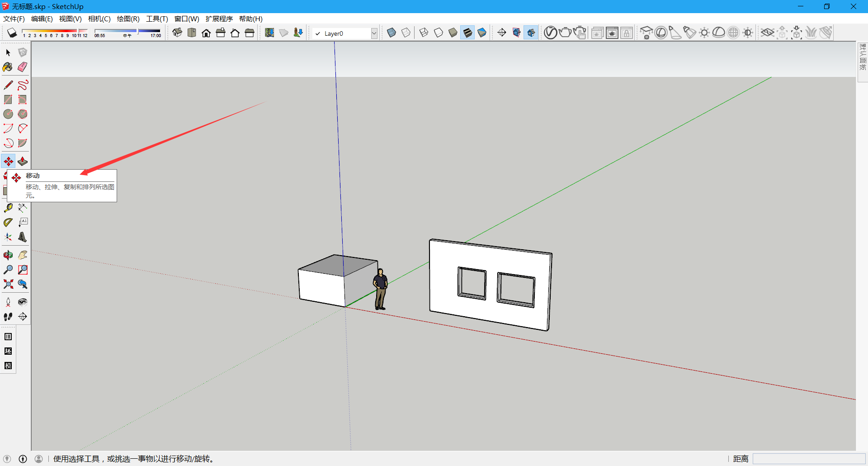Open the V-Ray teapot render icon
Viewport: 868px width, 466px height.
[565, 33]
